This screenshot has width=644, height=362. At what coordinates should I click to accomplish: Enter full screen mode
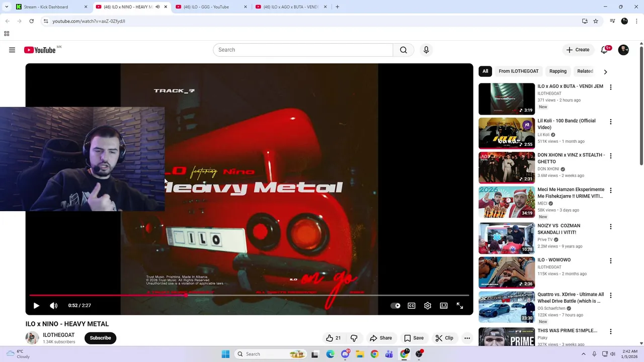[x=460, y=306]
